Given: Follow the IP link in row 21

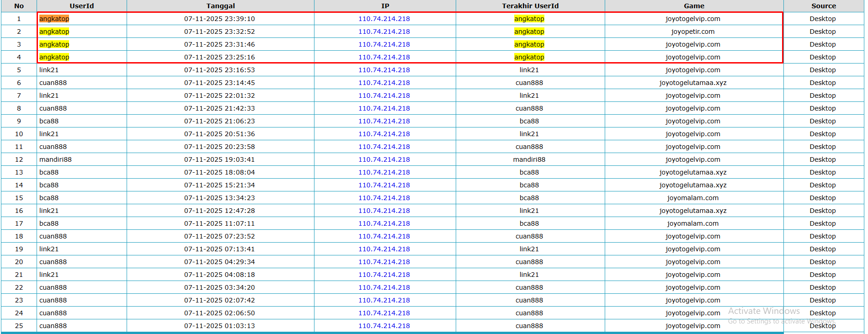Looking at the screenshot, I should pos(384,275).
